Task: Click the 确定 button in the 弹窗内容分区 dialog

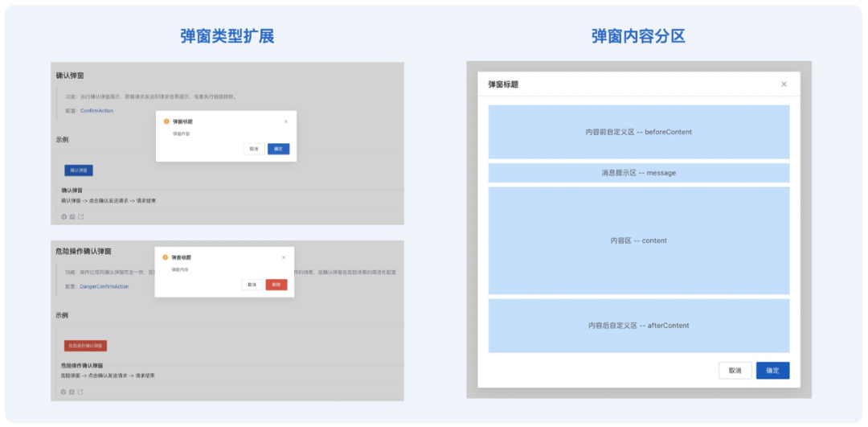Action: click(772, 371)
